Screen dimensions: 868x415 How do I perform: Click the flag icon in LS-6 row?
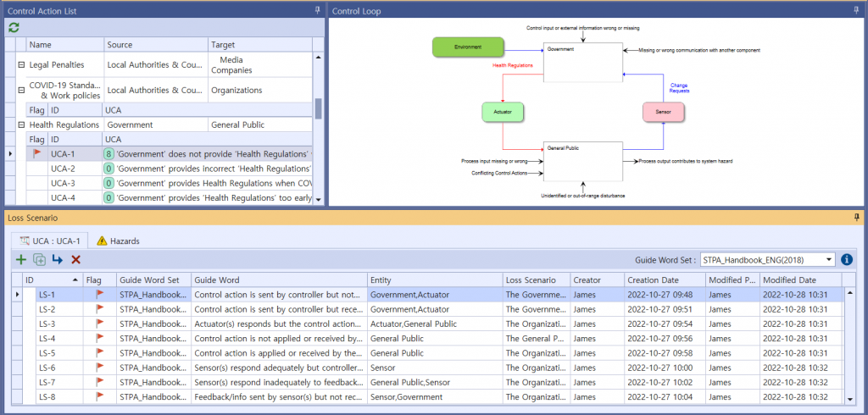pyautogui.click(x=100, y=368)
